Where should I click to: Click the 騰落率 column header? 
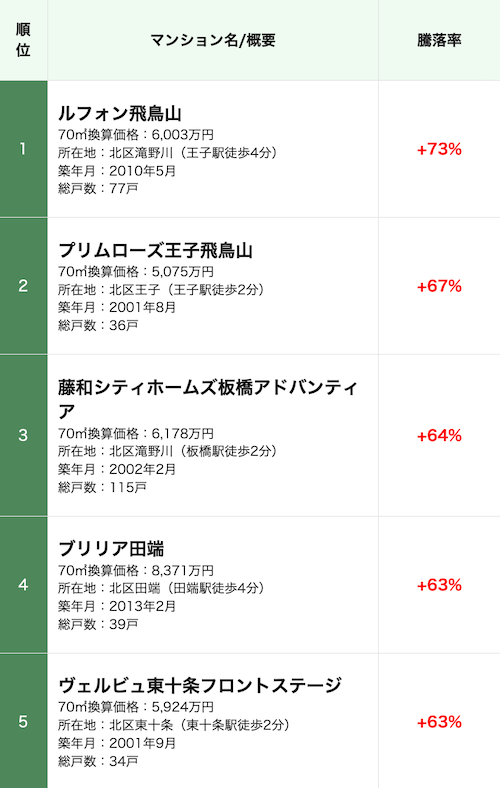click(x=439, y=40)
